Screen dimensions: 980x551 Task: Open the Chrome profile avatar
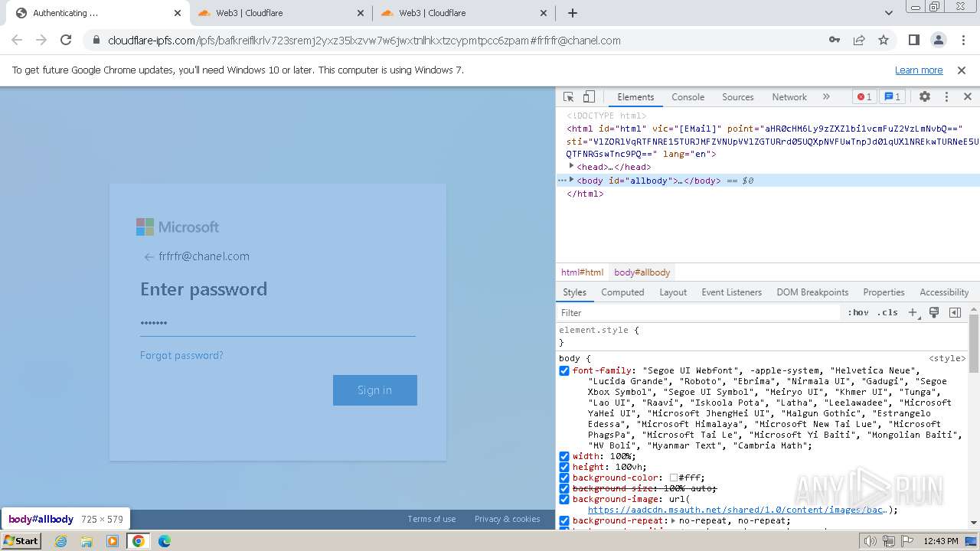[x=938, y=40]
